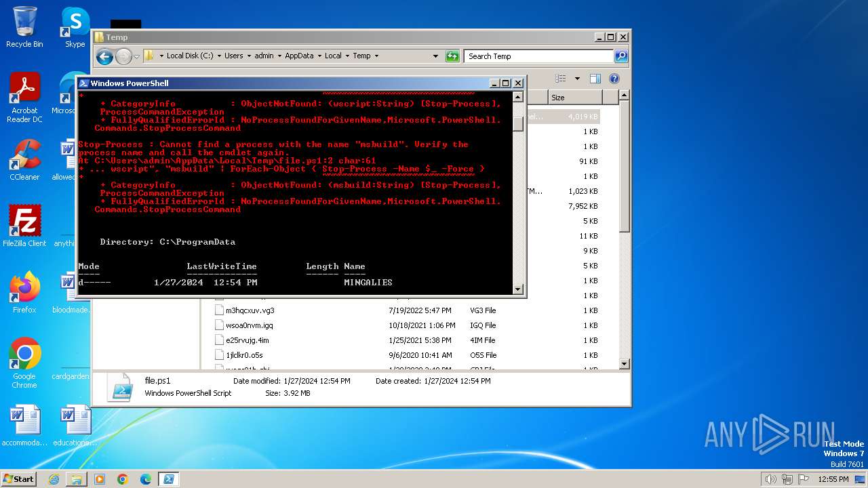Click AppData breadcrumb in address bar
Image resolution: width=868 pixels, height=488 pixels.
tap(299, 56)
